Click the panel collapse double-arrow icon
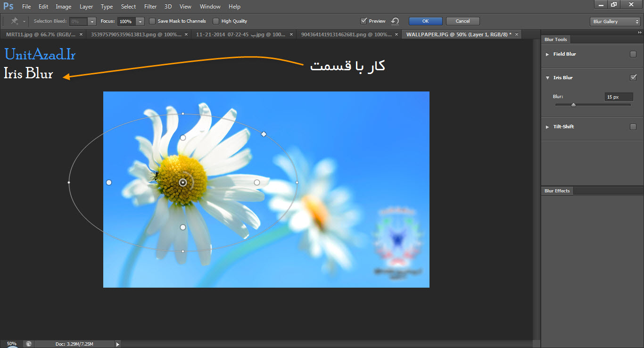Image resolution: width=644 pixels, height=348 pixels. [640, 33]
